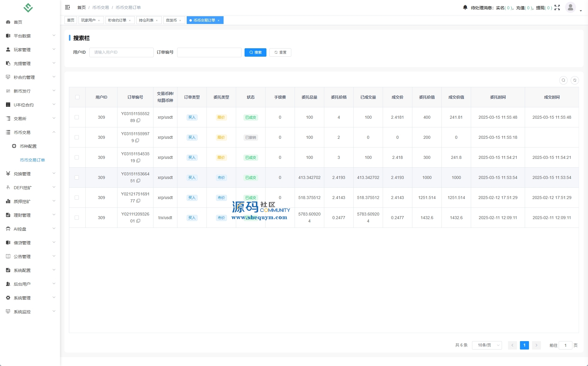
Task: Expand the 玩家管理 sidebar menu
Action: (30, 50)
